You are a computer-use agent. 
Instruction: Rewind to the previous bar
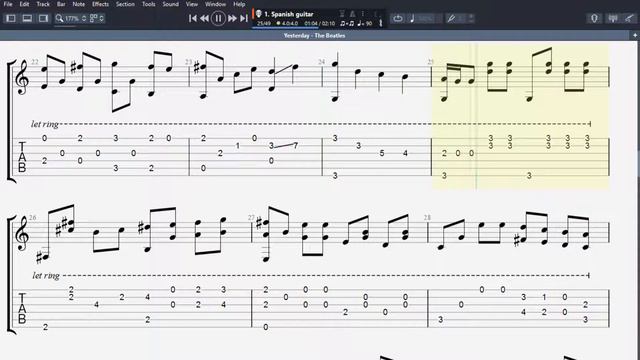click(x=204, y=18)
